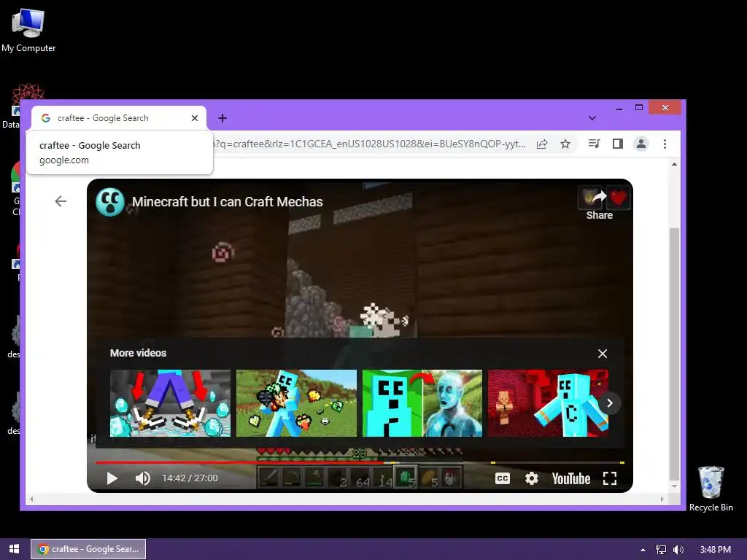Select the craftee - Google Search tab

coord(119,118)
